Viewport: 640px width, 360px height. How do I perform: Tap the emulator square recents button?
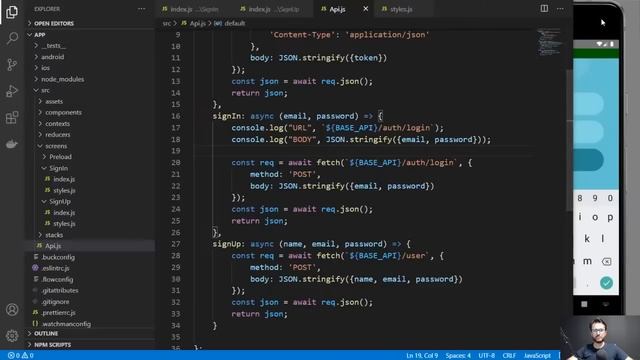pyautogui.click(x=584, y=304)
